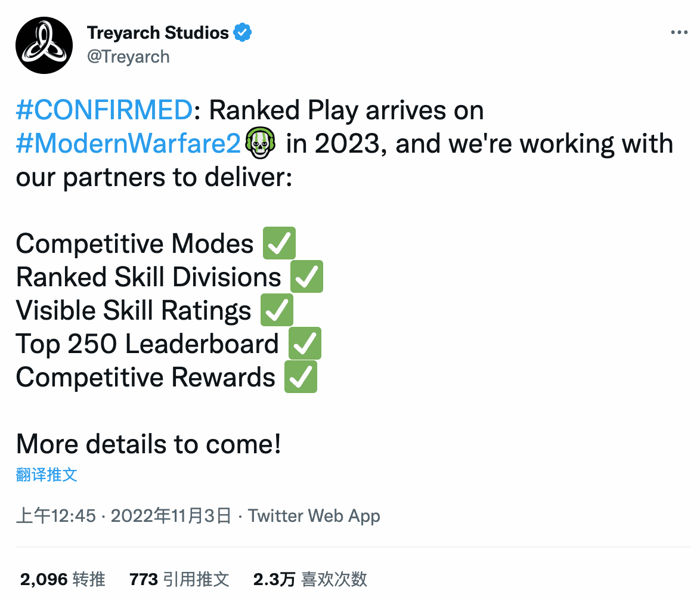Open the tweet timestamp 上午12:45
700x600 pixels.
(56, 516)
